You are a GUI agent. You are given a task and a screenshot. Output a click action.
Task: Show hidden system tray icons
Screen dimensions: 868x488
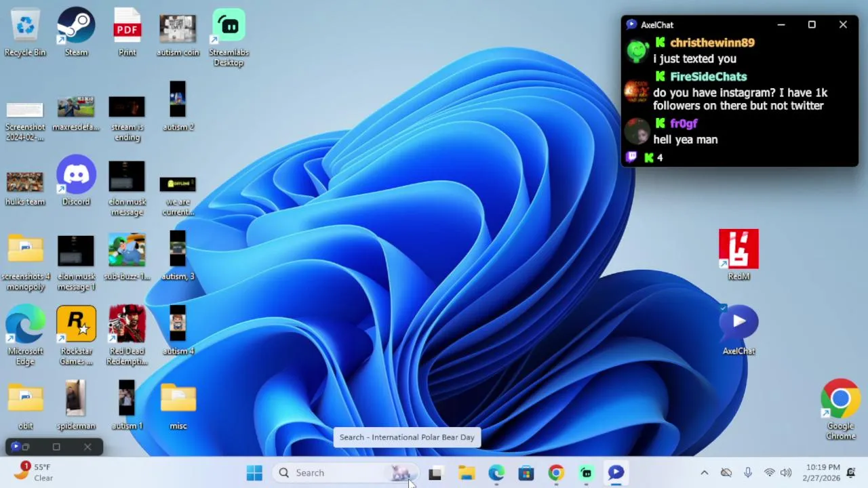tap(704, 473)
